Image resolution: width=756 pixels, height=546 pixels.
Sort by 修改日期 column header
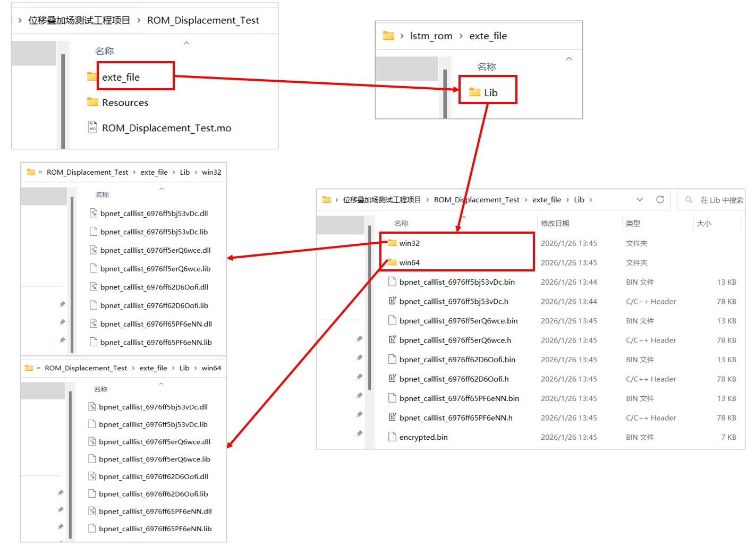coord(555,224)
